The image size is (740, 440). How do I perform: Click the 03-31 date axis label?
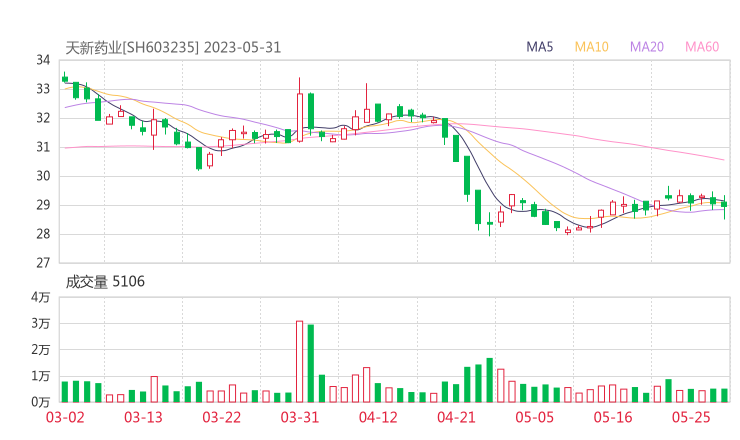pos(300,417)
